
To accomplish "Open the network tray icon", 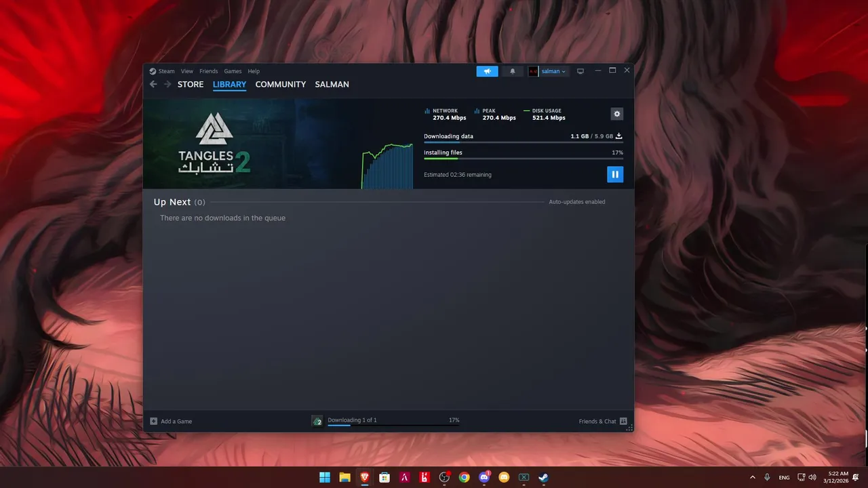I will 802,477.
